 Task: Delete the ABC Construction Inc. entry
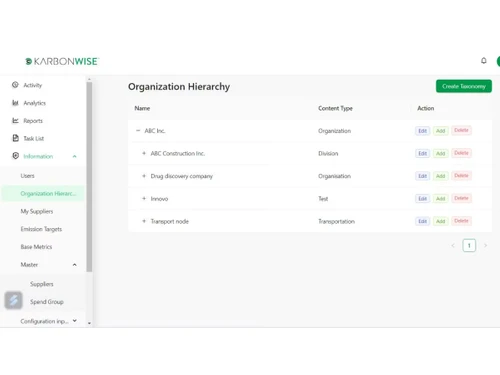point(461,153)
